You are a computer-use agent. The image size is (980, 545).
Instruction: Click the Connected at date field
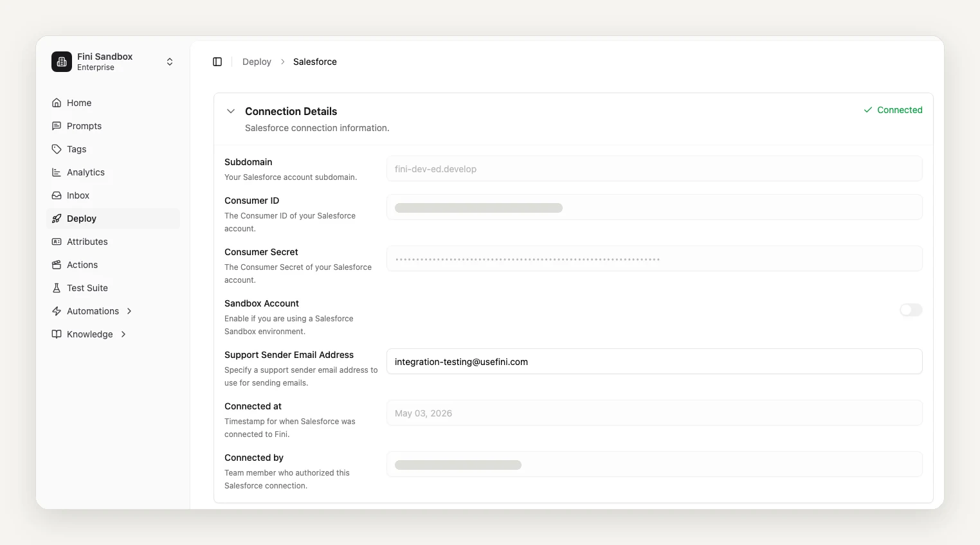(x=655, y=413)
